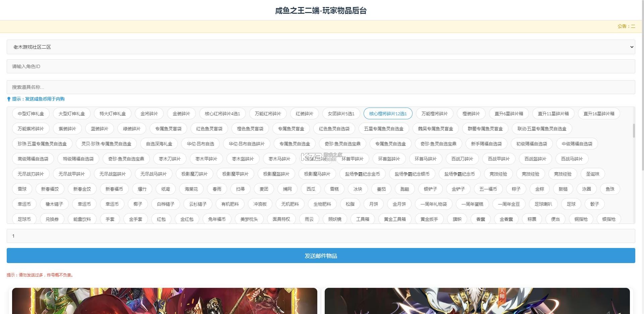Click the item list scrollbar thumb

click(634, 131)
